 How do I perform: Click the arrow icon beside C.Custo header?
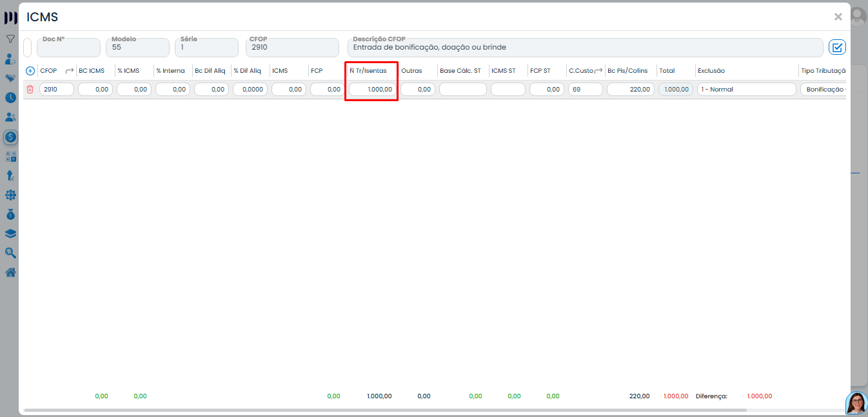click(x=598, y=71)
